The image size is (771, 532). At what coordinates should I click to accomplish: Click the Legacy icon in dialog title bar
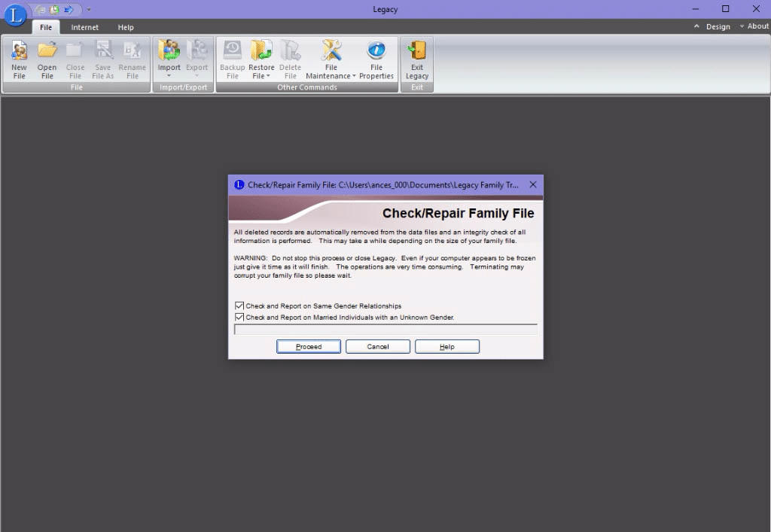[239, 184]
